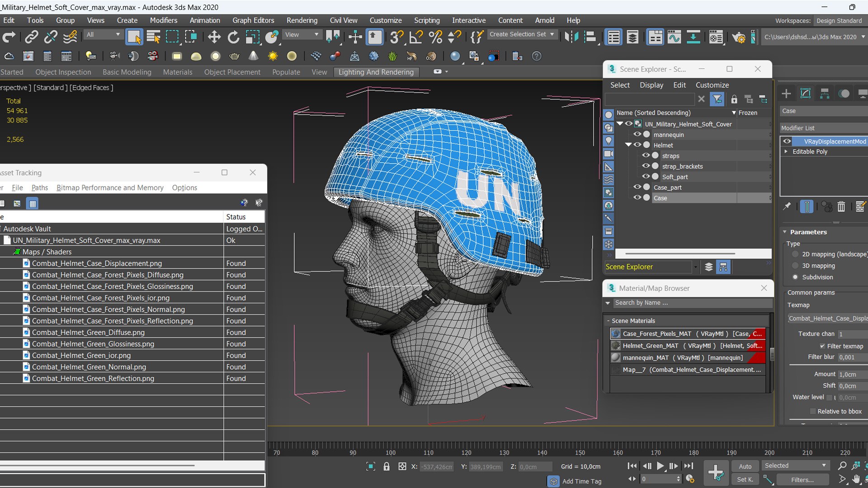Screen dimensions: 868x488
Task: Open the Hierarchy panel tab icon
Action: pos(825,94)
